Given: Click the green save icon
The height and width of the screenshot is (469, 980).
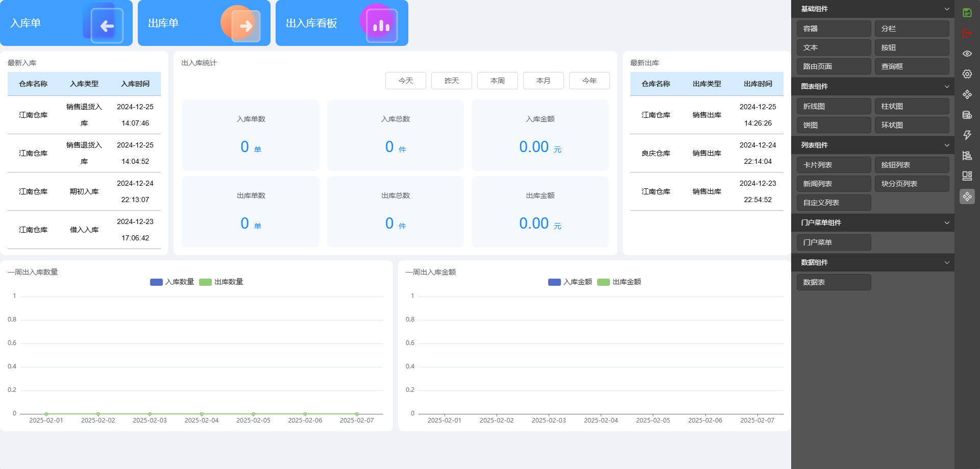Looking at the screenshot, I should tap(967, 13).
